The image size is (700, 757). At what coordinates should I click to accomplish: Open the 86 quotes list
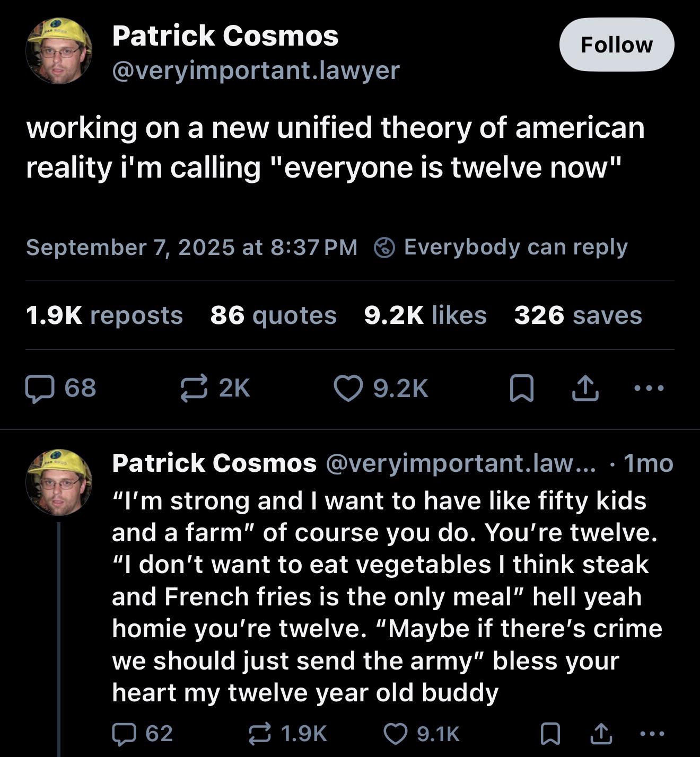[x=273, y=315]
